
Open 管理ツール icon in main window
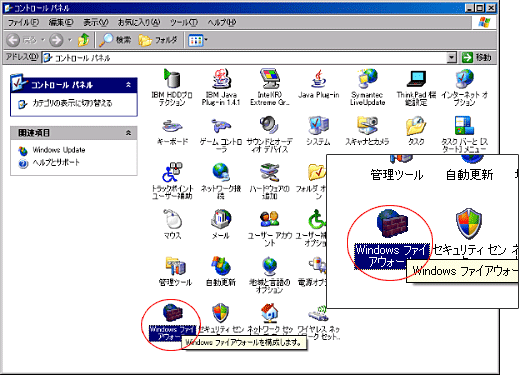(175, 266)
